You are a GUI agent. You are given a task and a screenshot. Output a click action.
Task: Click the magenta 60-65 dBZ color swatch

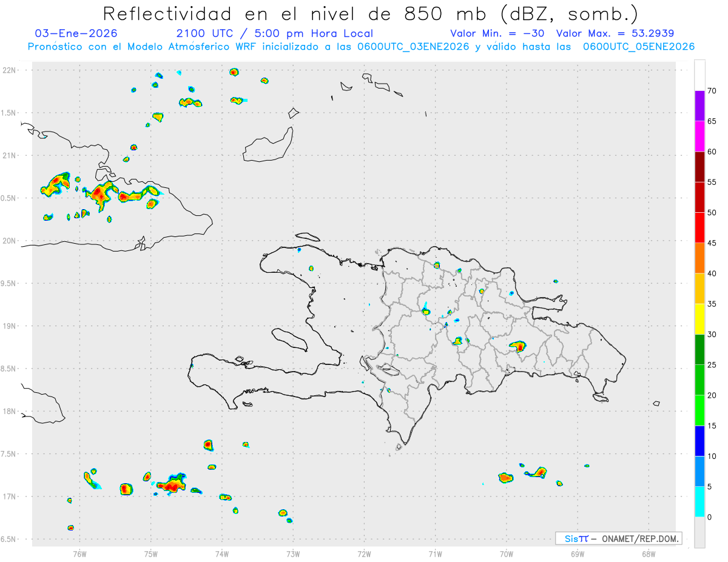coord(699,136)
